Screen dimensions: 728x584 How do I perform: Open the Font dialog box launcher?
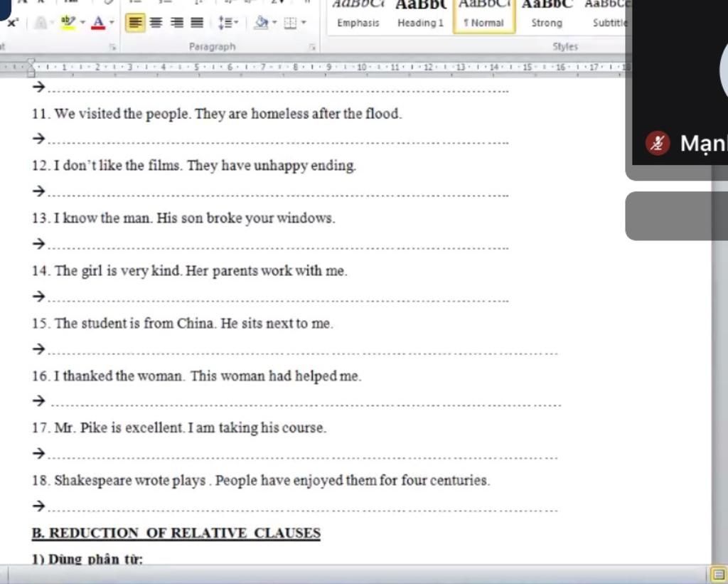click(x=112, y=47)
